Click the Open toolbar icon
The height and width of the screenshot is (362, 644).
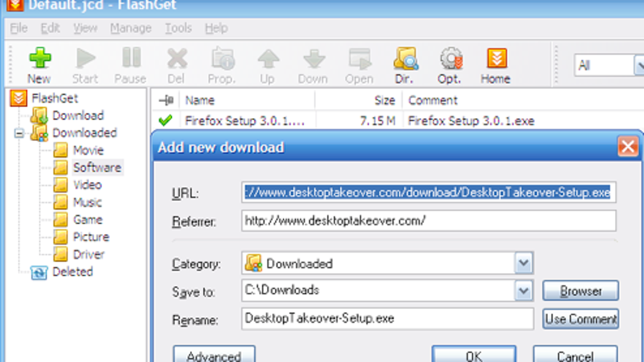[x=359, y=65]
